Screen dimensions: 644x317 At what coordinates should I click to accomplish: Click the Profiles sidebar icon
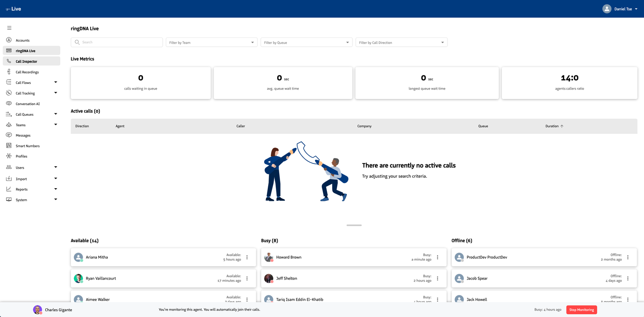point(9,156)
